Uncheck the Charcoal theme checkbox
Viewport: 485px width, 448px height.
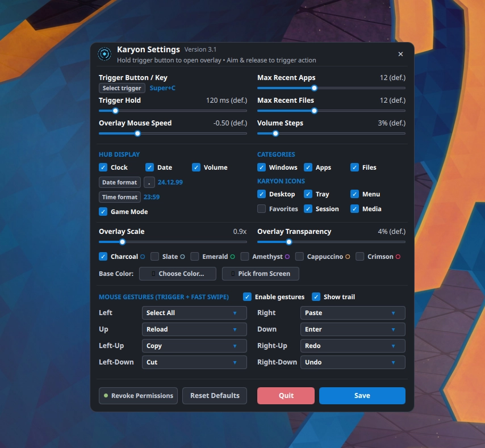[103, 256]
